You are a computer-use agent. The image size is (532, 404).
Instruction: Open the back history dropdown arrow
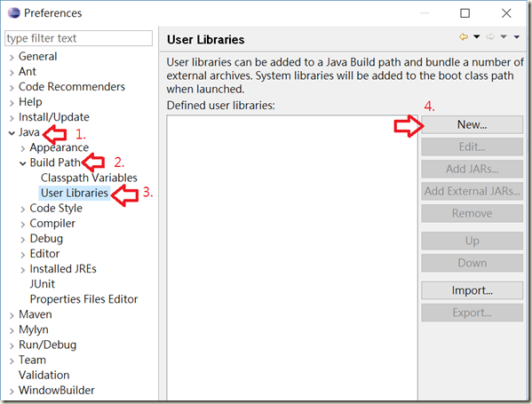pos(477,36)
